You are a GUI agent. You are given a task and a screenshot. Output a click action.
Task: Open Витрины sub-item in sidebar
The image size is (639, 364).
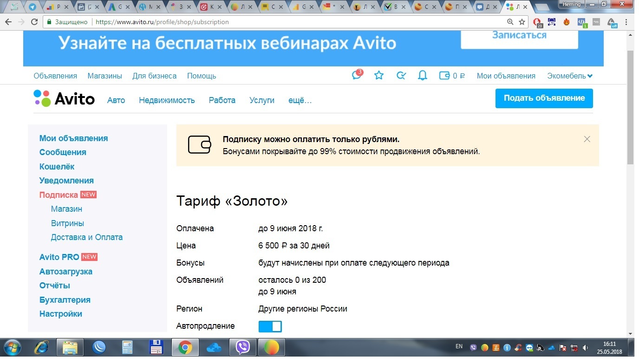point(67,223)
